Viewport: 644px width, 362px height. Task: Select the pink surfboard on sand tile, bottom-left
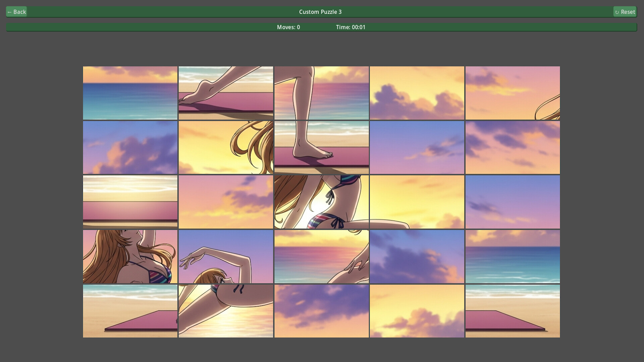coord(130,311)
